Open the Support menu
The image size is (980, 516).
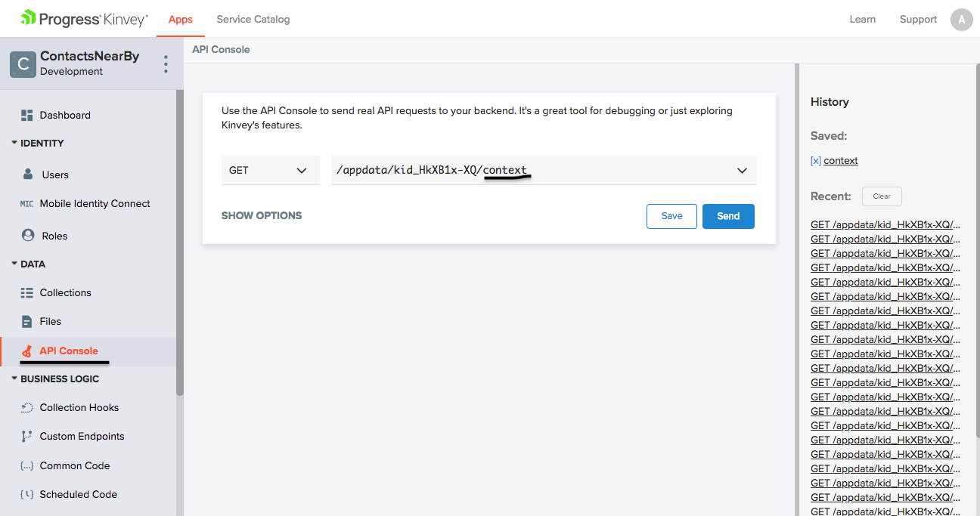pyautogui.click(x=918, y=20)
